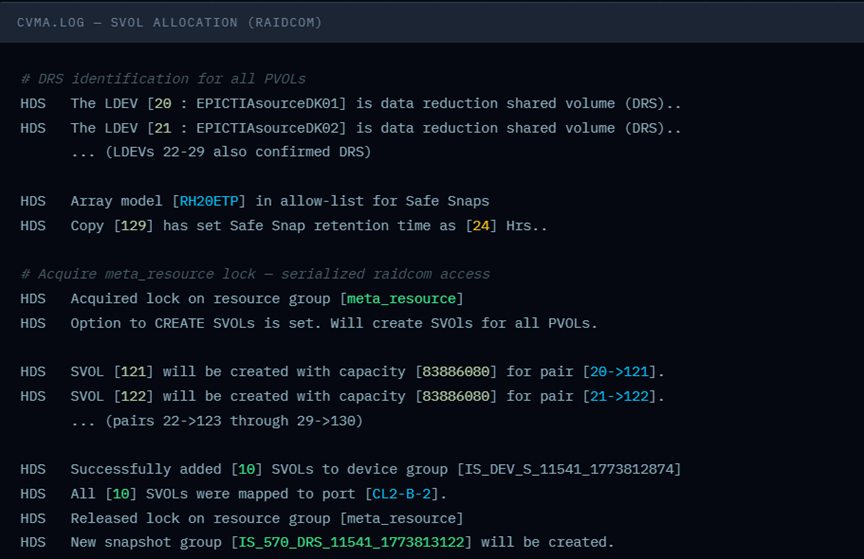Click device group IS_DEV_S_11541_1773812874
Screen dimensions: 864x559
click(571, 469)
